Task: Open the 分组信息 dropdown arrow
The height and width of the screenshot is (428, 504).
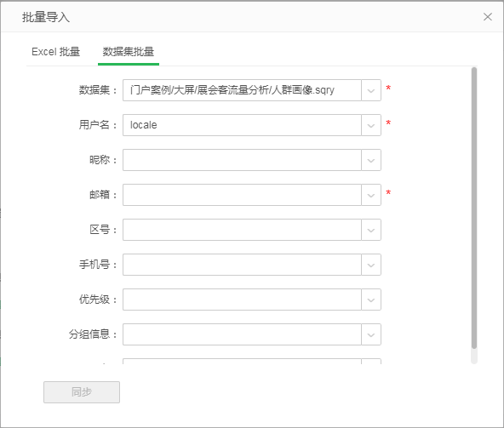Action: tap(371, 334)
